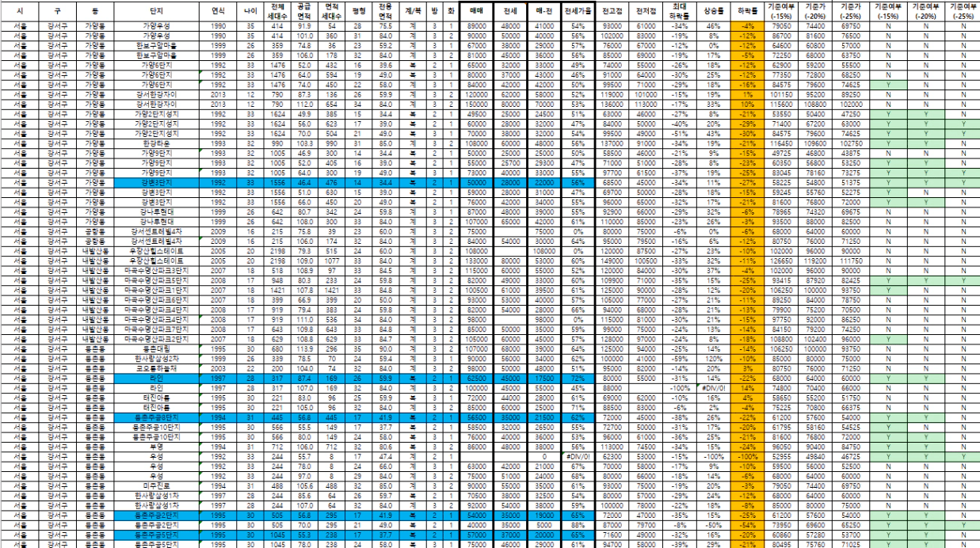
Task: Click the 코오롱하늘채 cell
Action: click(x=157, y=370)
